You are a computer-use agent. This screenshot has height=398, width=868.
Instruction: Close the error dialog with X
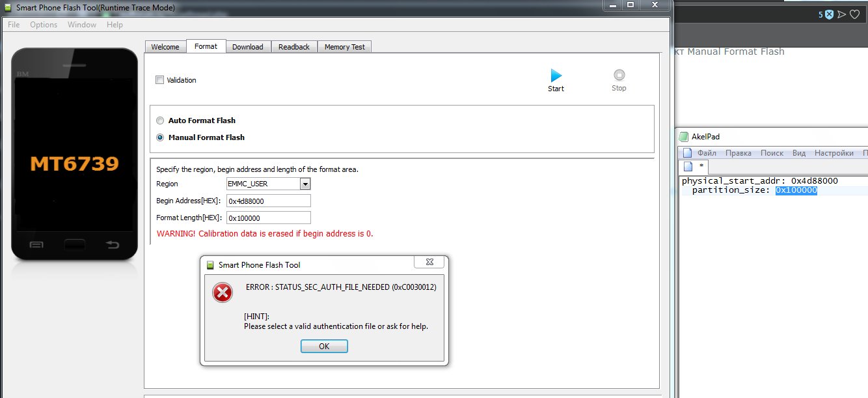click(x=429, y=262)
